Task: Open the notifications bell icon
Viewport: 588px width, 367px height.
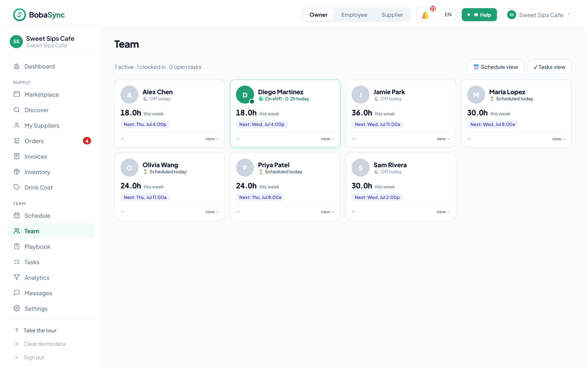Action: click(425, 15)
